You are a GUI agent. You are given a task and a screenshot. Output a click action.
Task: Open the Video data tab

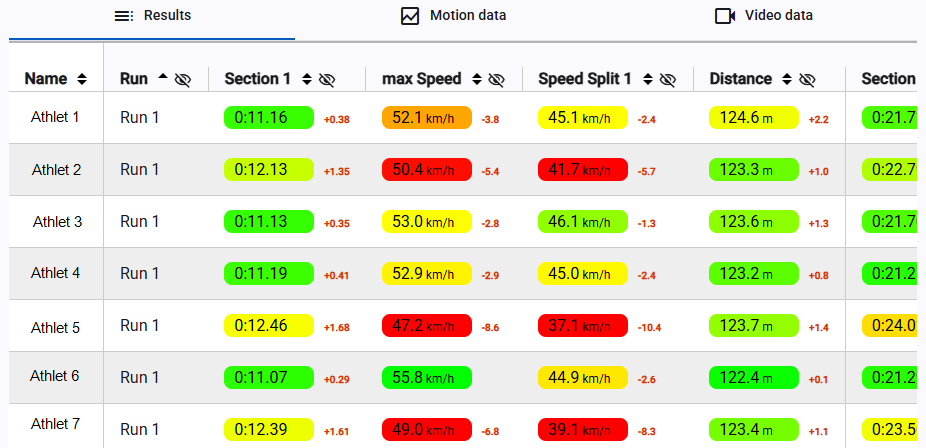coord(763,16)
